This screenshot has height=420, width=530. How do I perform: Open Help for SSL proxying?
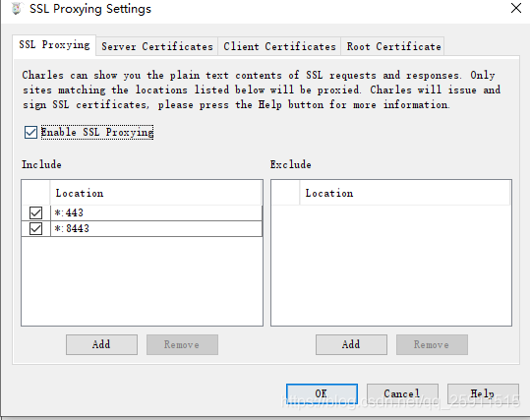click(x=483, y=394)
